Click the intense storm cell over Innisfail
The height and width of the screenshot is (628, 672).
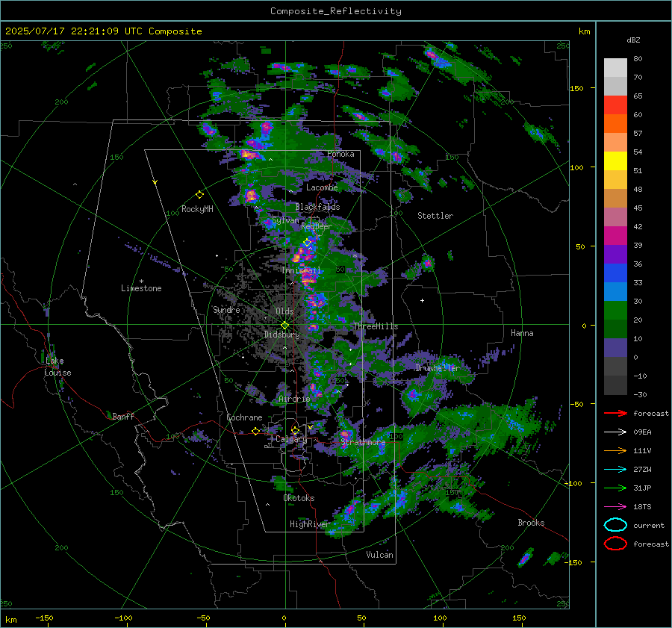click(308, 279)
